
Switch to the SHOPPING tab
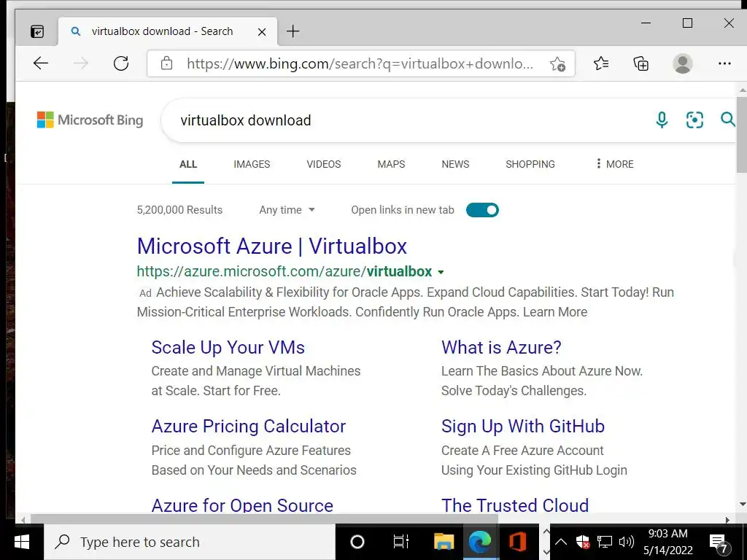[x=530, y=164]
